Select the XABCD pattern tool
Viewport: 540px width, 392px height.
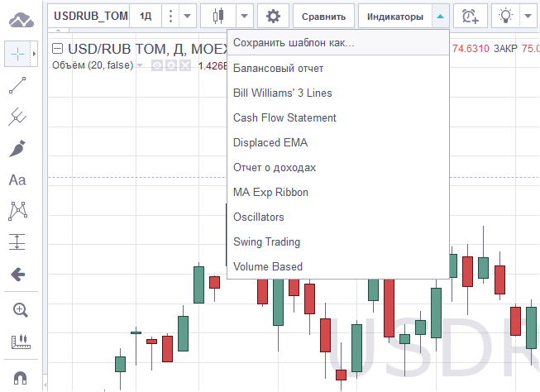point(17,211)
